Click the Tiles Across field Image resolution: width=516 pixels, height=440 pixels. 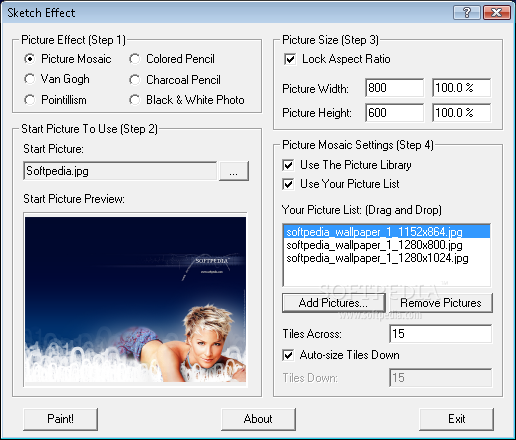(x=440, y=334)
